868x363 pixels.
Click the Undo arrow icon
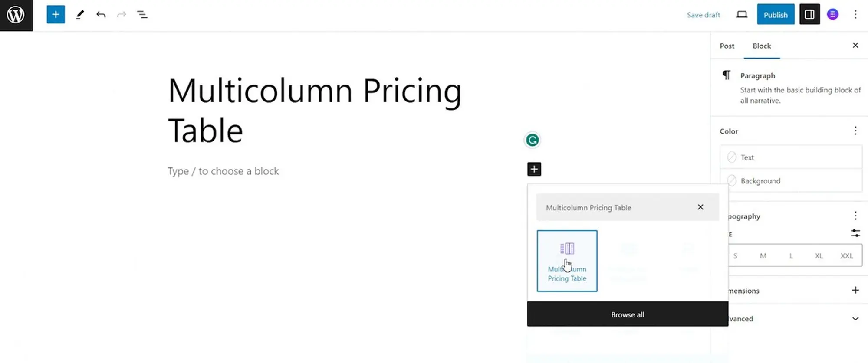click(101, 15)
